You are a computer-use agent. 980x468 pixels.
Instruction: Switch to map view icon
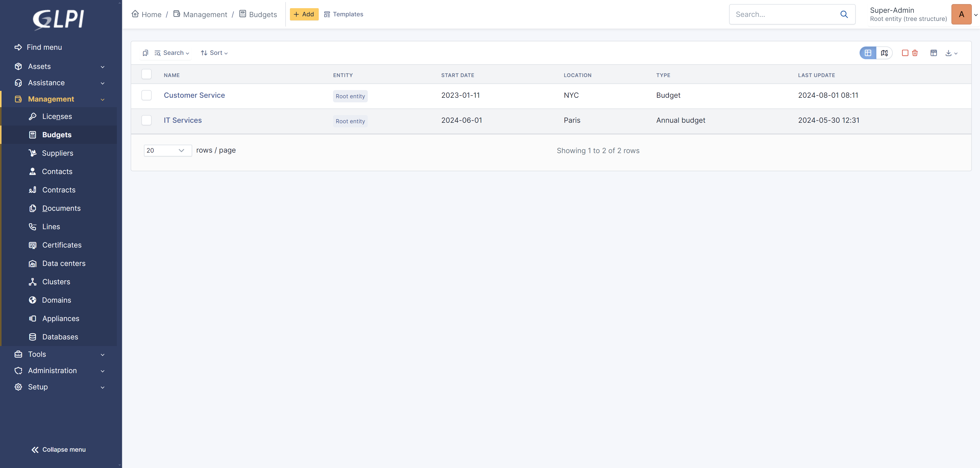click(884, 53)
